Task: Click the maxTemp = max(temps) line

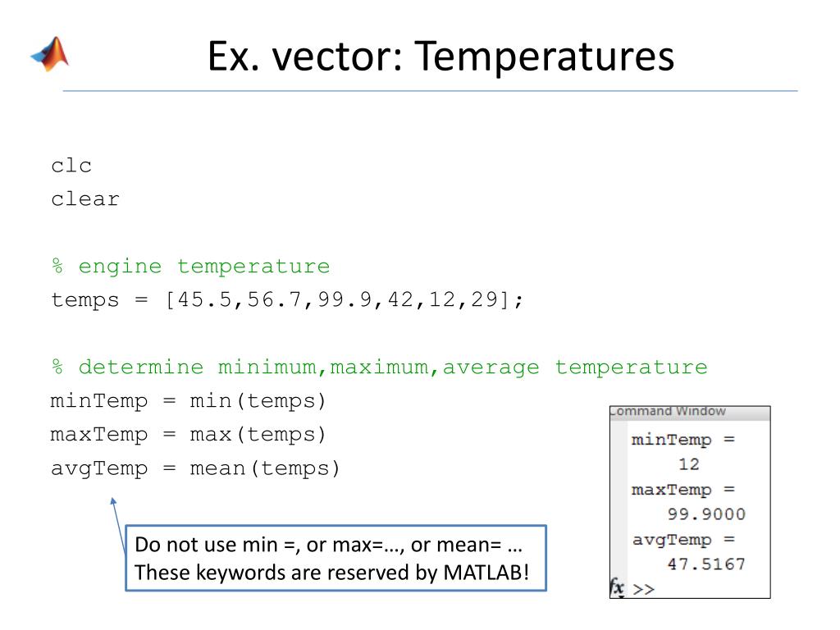Action: 188,435
